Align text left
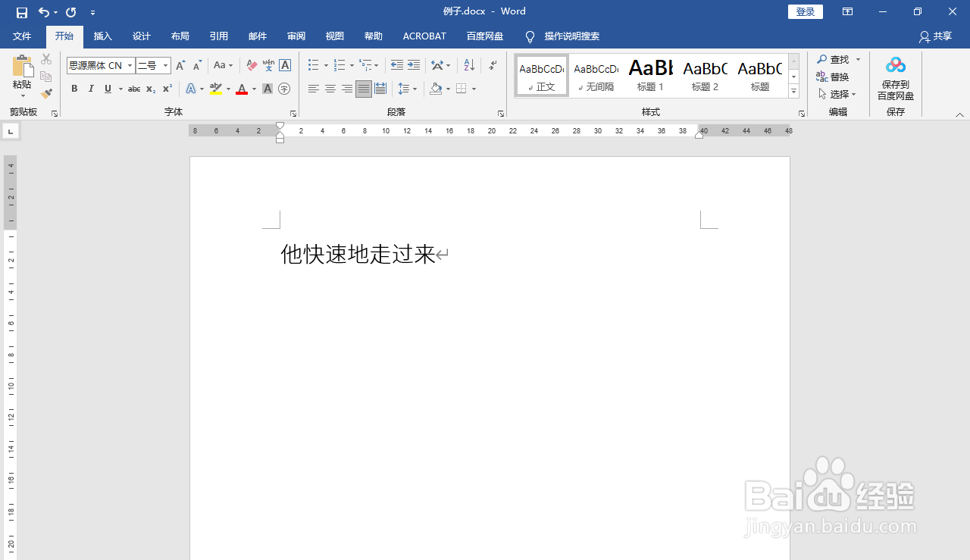 click(314, 89)
